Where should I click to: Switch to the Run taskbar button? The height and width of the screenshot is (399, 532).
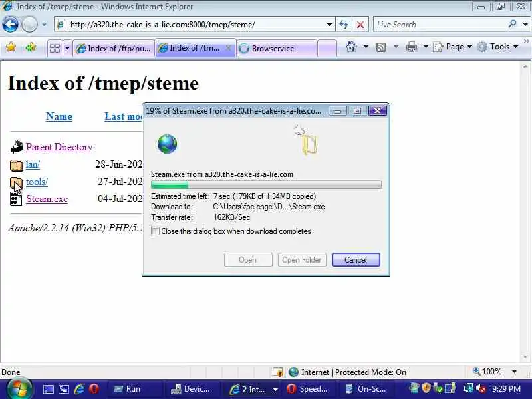point(136,389)
